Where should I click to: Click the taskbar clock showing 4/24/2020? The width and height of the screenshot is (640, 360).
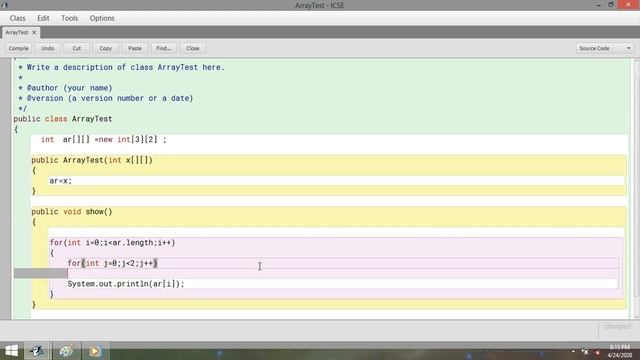pyautogui.click(x=620, y=351)
